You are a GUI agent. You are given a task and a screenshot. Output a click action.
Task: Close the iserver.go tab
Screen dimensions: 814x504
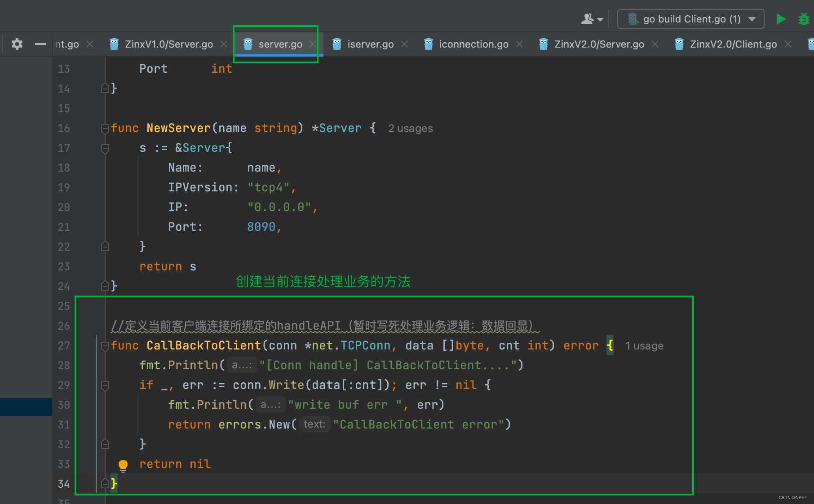404,44
